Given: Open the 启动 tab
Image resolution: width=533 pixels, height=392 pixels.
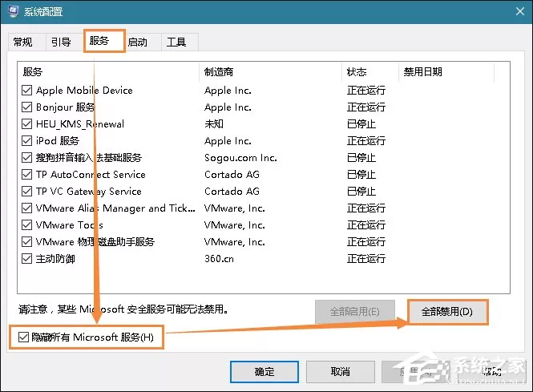Looking at the screenshot, I should click(x=138, y=42).
